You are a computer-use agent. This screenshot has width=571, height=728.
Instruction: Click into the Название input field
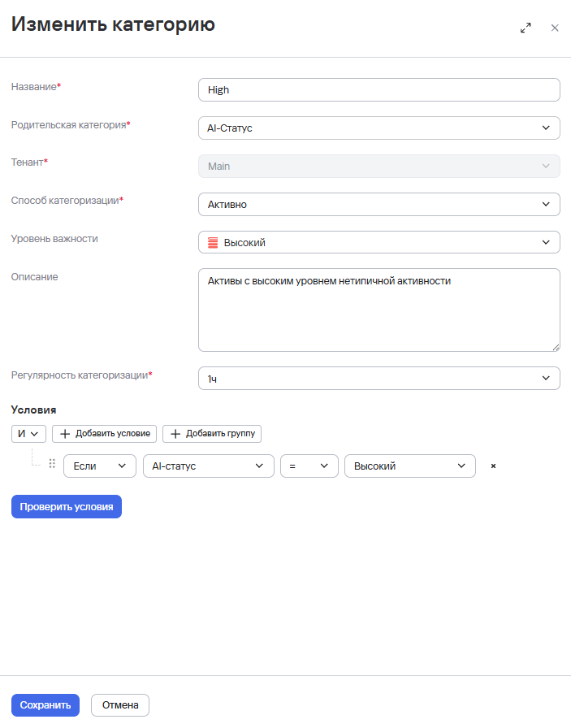[x=379, y=89]
